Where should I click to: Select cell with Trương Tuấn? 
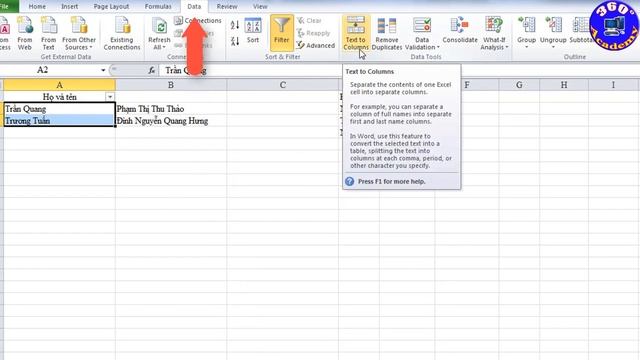click(59, 121)
